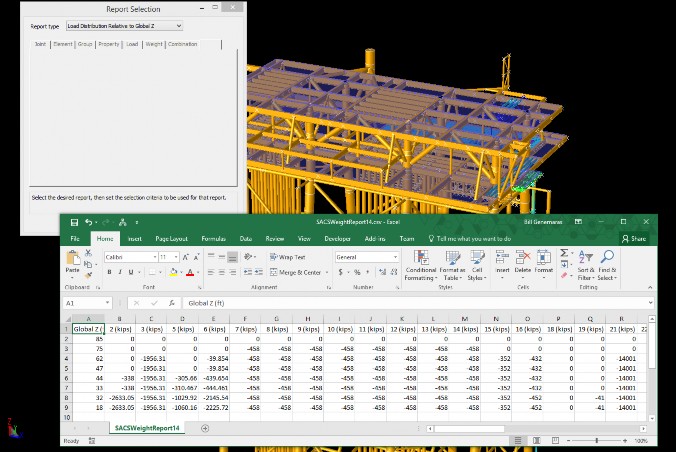Open Cell Styles gallery
This screenshot has width=676, height=452.
[477, 265]
